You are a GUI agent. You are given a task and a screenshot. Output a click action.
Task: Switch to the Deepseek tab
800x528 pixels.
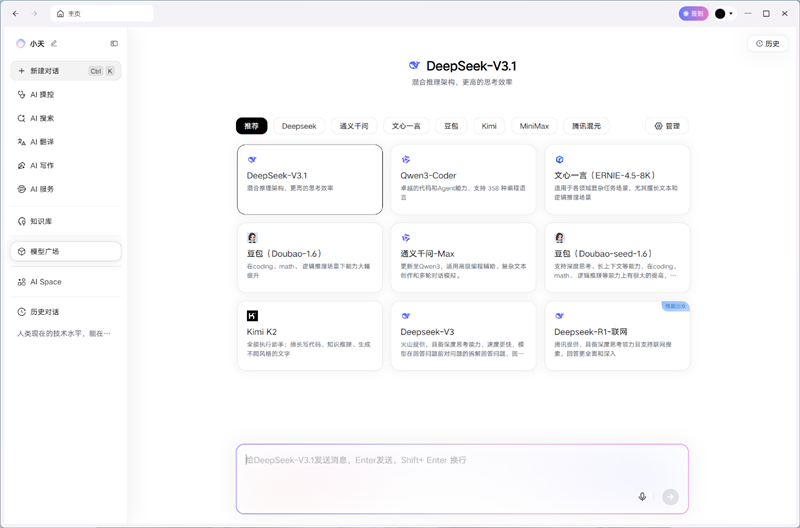[x=299, y=126]
